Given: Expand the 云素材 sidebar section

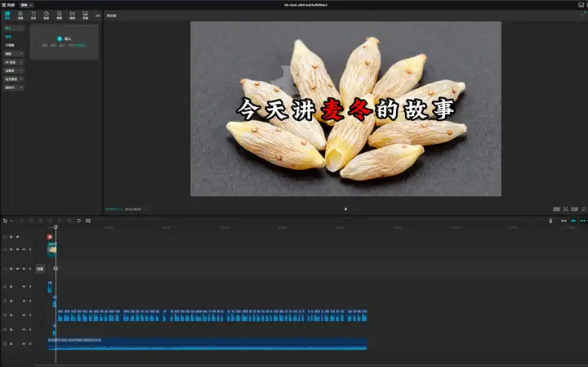Looking at the screenshot, I should click(14, 70).
